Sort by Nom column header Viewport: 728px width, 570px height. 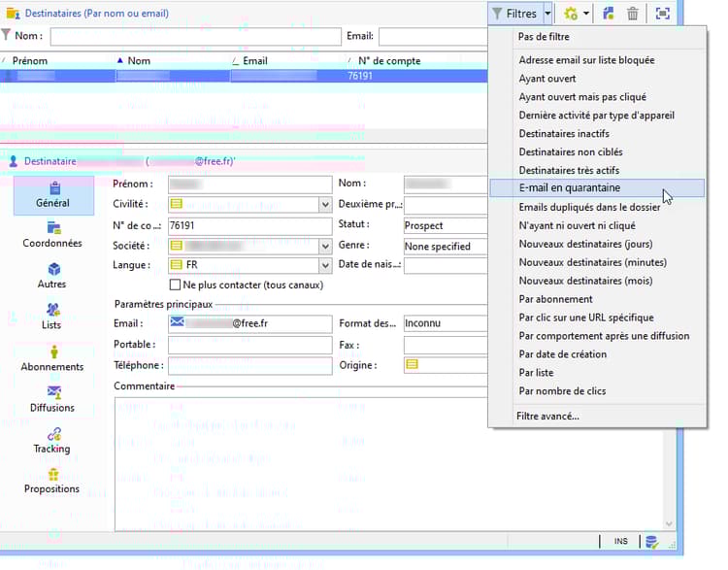point(139,61)
